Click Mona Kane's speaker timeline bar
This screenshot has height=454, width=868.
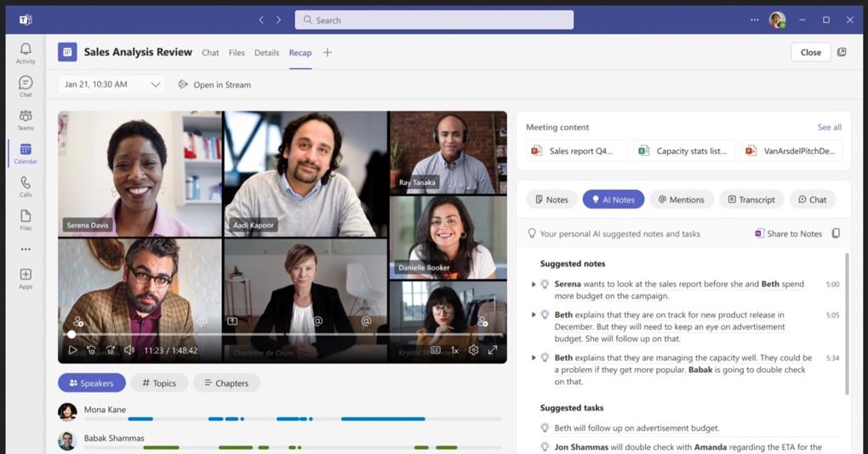click(292, 419)
